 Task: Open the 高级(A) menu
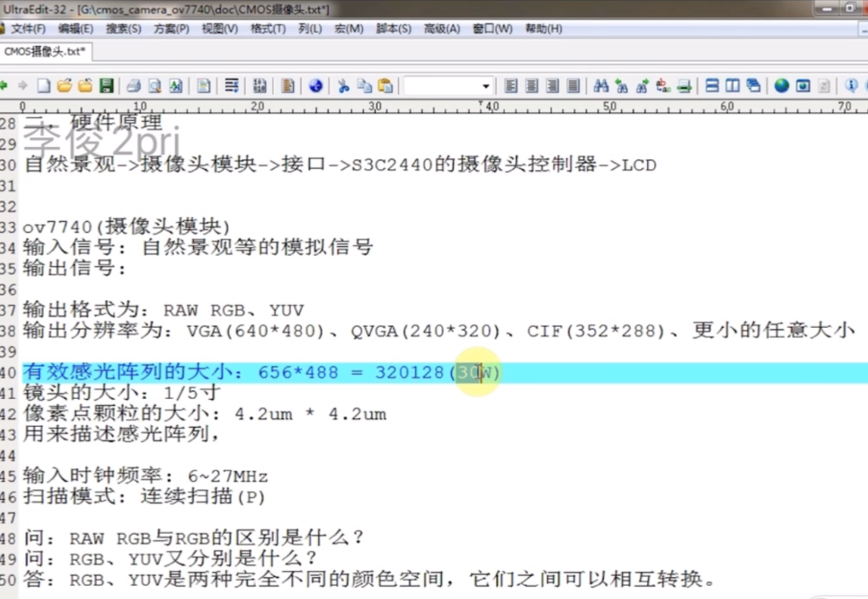click(442, 29)
